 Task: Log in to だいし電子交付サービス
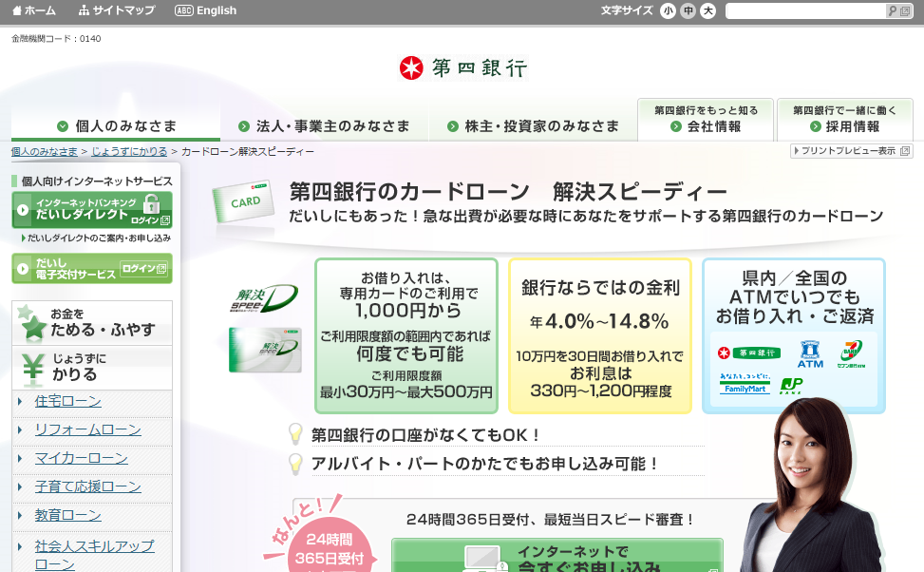92,268
